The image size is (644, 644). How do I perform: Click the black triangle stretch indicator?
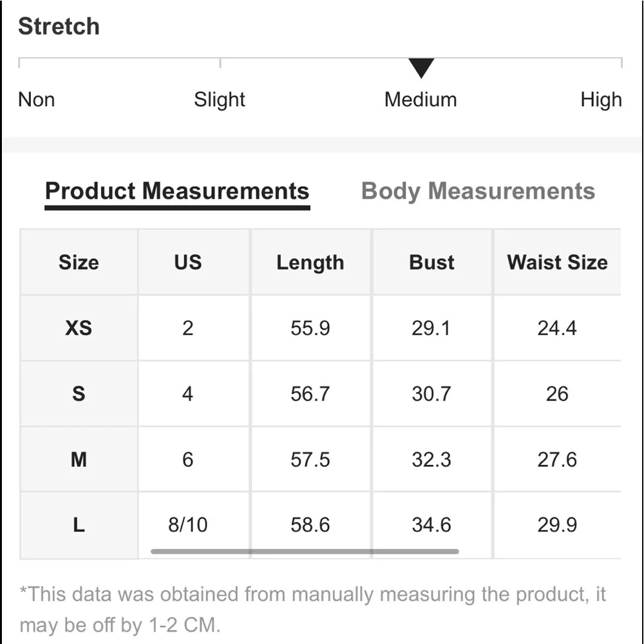(x=421, y=67)
